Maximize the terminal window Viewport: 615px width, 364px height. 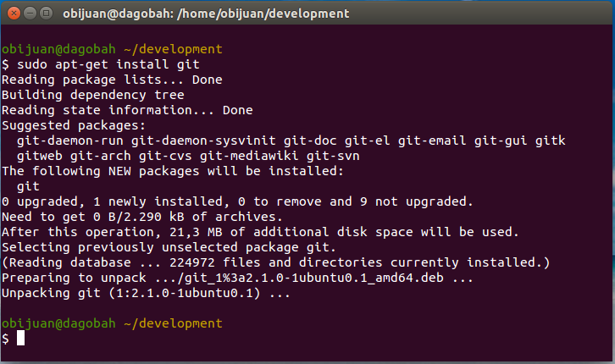click(44, 14)
